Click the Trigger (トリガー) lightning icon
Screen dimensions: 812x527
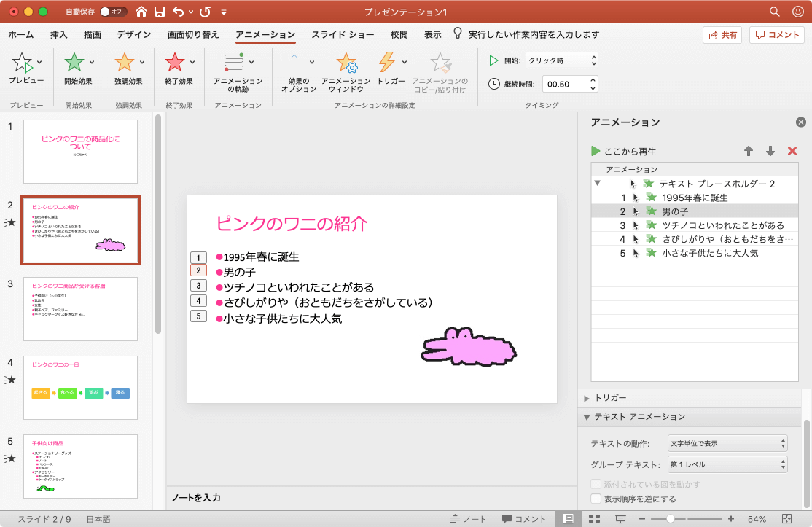click(x=387, y=63)
